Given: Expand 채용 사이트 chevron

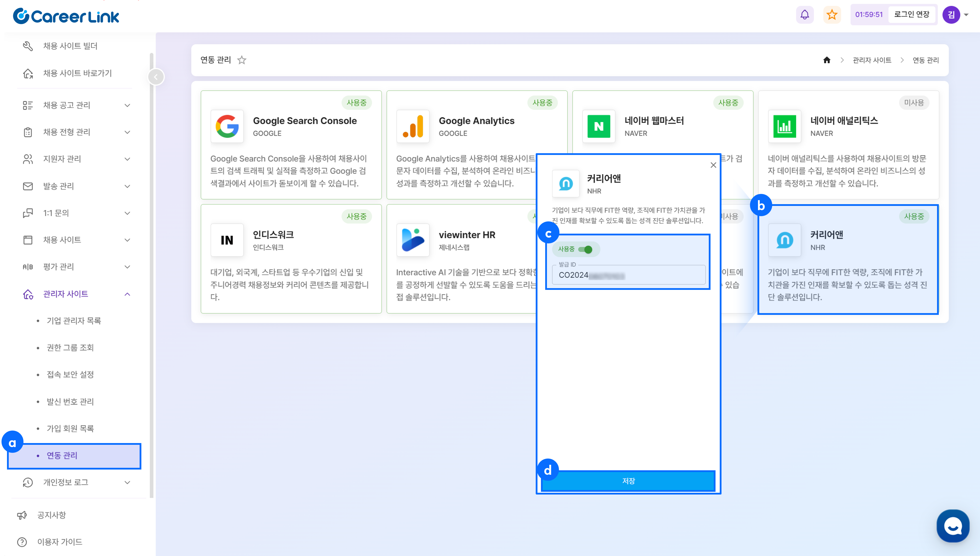Looking at the screenshot, I should pyautogui.click(x=127, y=240).
